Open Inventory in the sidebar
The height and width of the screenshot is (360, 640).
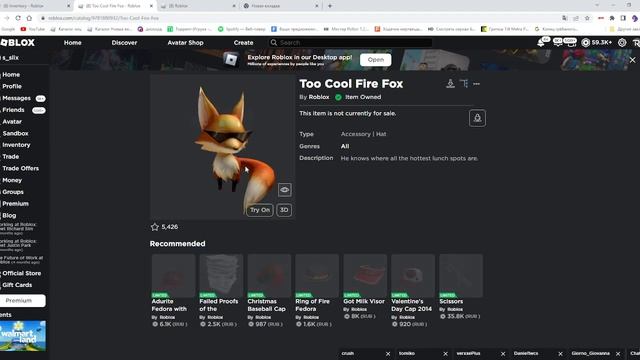tap(16, 145)
